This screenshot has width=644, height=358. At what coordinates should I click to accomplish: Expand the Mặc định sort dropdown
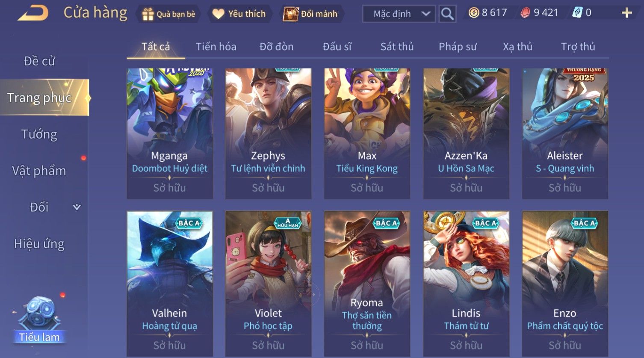click(x=399, y=14)
